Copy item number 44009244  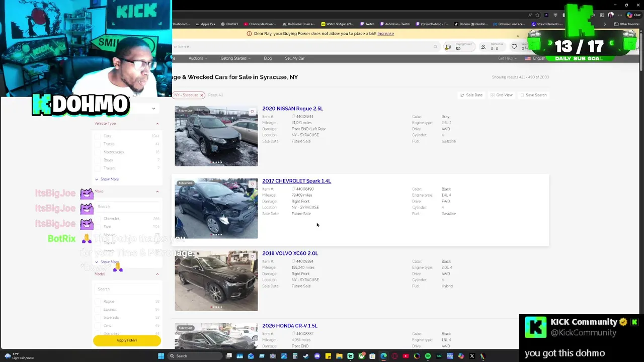click(293, 117)
